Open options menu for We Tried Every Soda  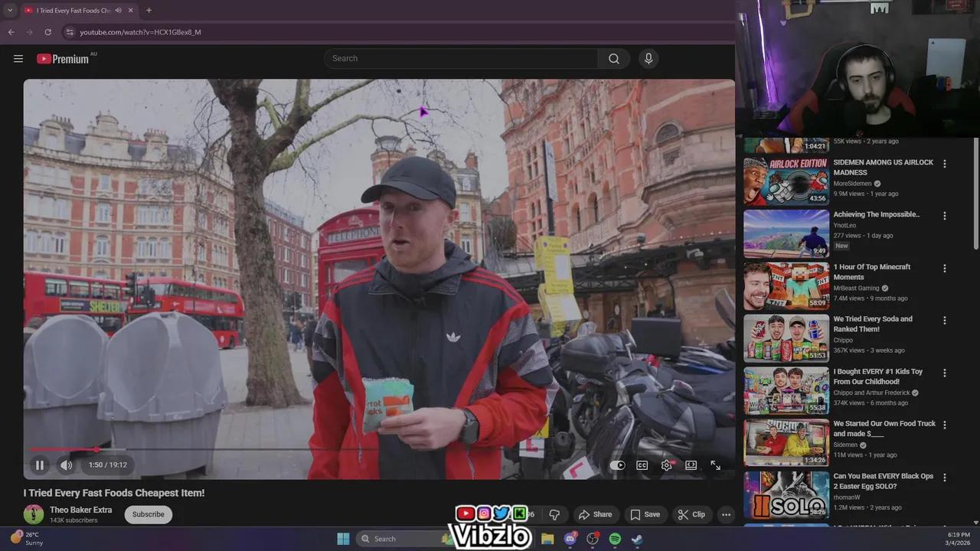coord(945,321)
